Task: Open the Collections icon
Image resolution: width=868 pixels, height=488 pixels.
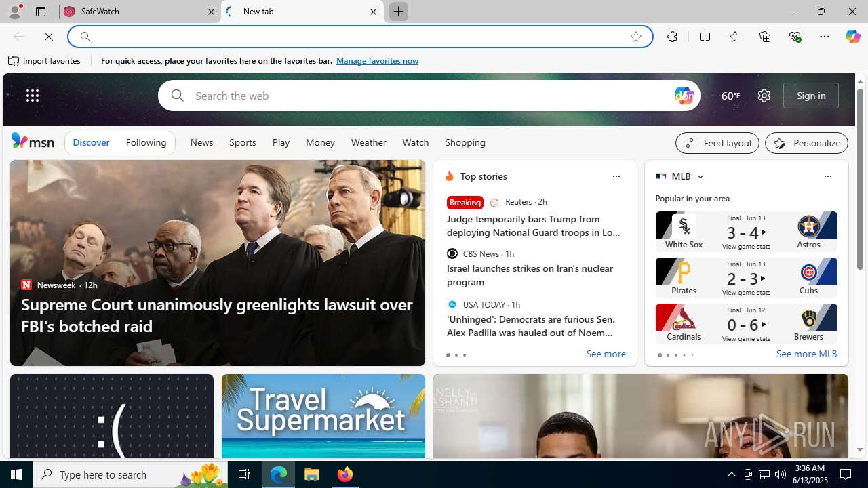Action: (765, 37)
